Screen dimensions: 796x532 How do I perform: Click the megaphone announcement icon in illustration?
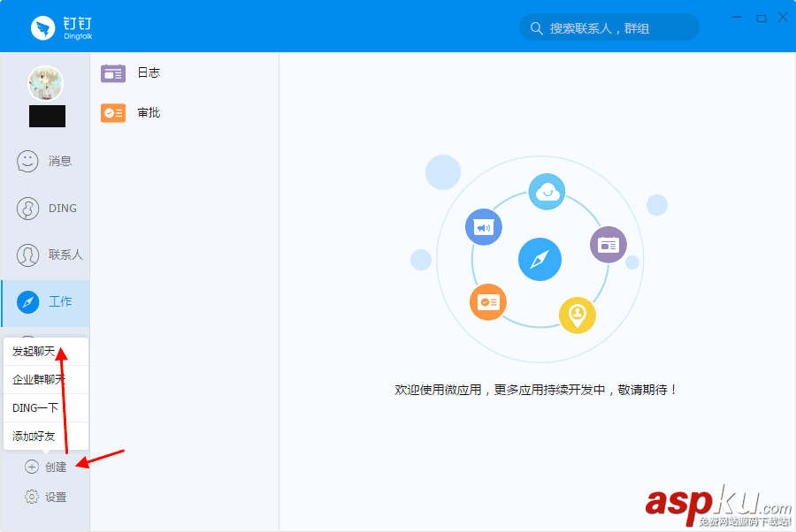[483, 227]
